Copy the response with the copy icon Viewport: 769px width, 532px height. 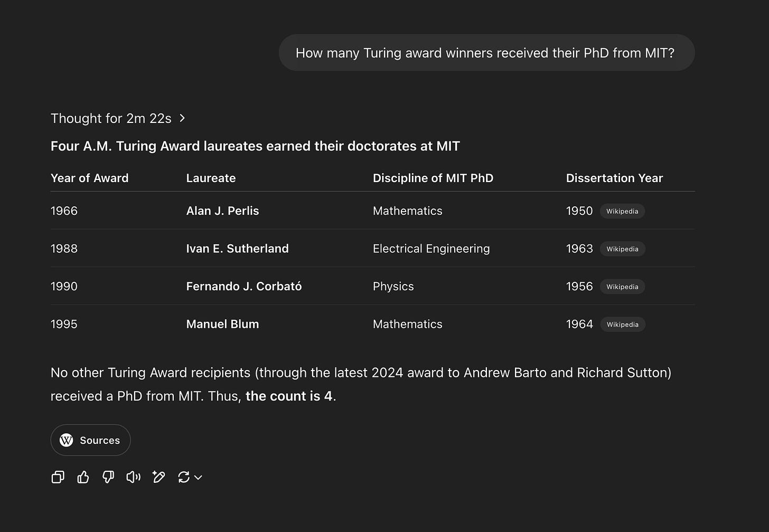[58, 477]
